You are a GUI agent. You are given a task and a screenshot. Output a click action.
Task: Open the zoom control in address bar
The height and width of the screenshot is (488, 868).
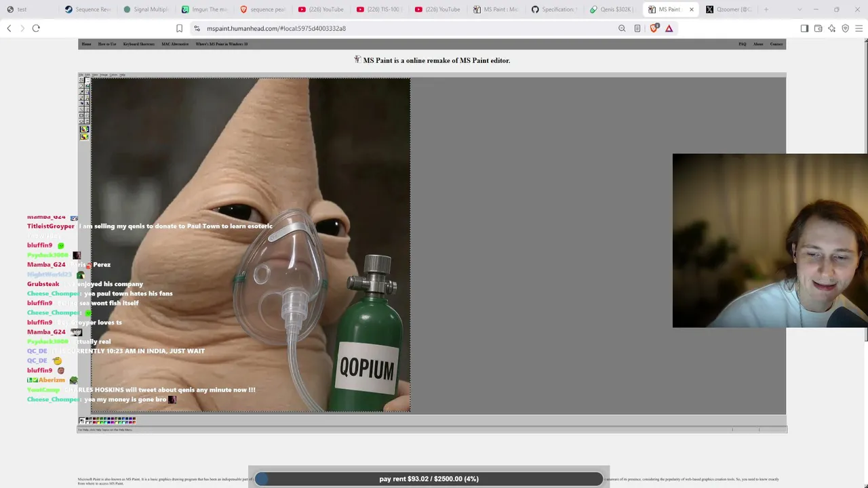[x=622, y=28]
